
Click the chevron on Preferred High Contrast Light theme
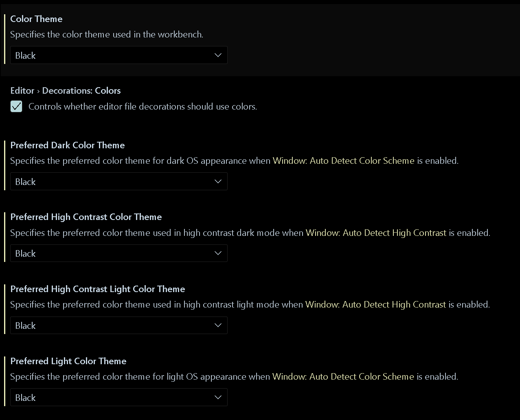[218, 325]
